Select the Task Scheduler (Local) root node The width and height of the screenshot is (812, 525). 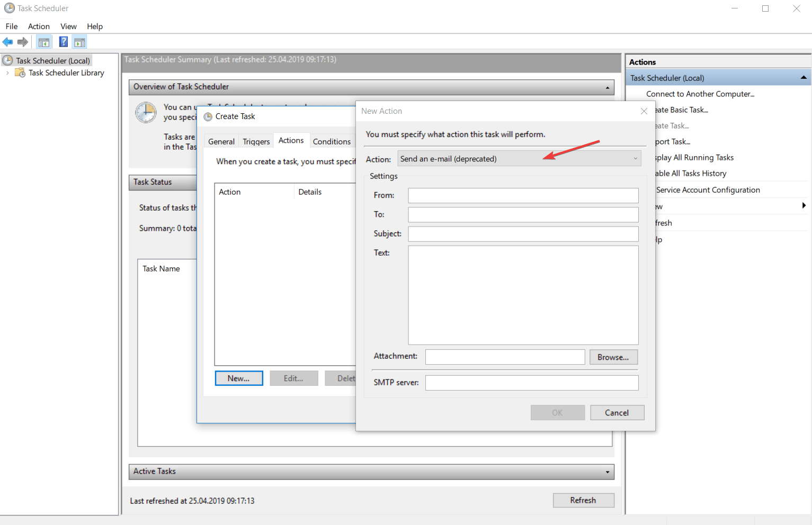52,60
